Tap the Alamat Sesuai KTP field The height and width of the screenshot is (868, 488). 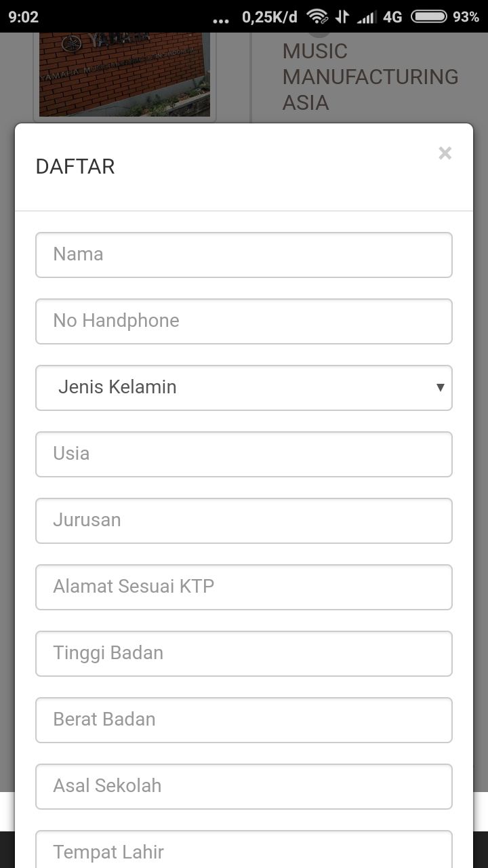pos(244,587)
